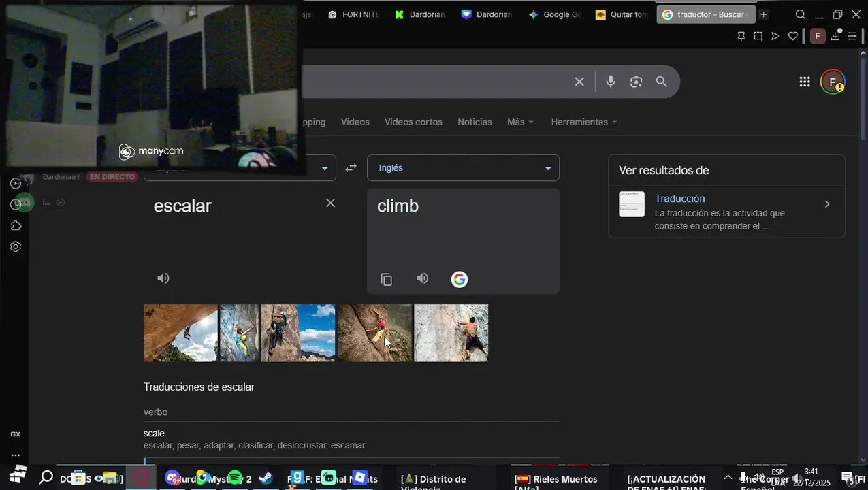868x490 pixels.
Task: Open the cave climber image thumbnail
Action: 180,333
